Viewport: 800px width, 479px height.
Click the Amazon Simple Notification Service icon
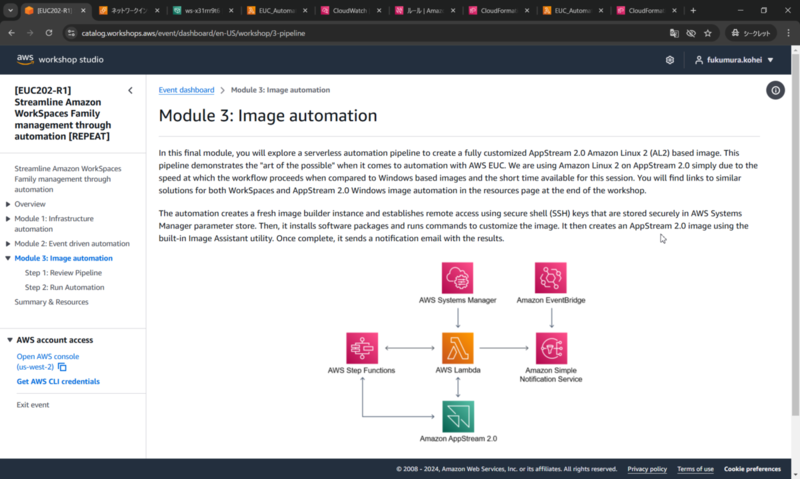tap(551, 348)
